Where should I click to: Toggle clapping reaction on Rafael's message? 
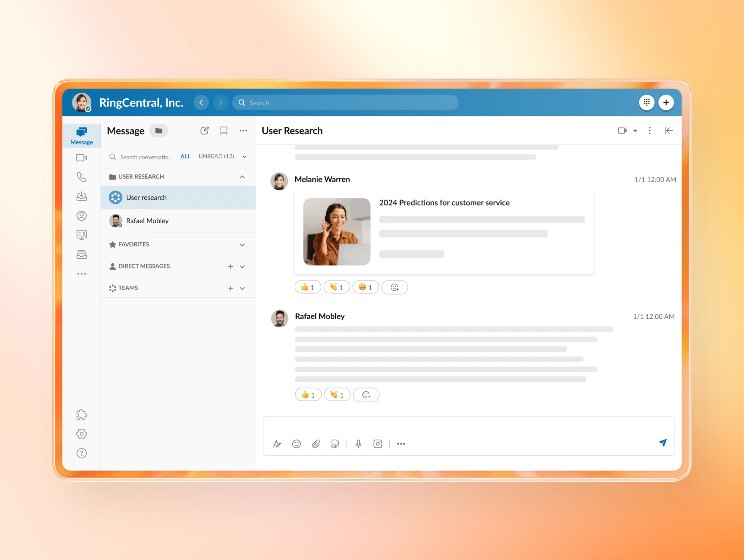pyautogui.click(x=337, y=395)
